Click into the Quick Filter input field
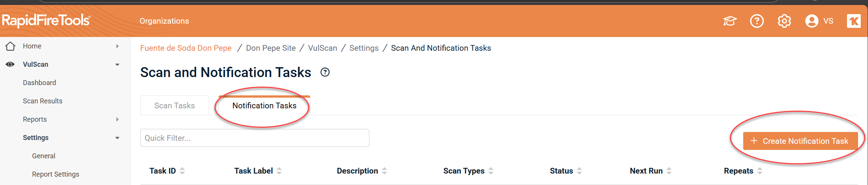This screenshot has width=868, height=185. pyautogui.click(x=254, y=138)
